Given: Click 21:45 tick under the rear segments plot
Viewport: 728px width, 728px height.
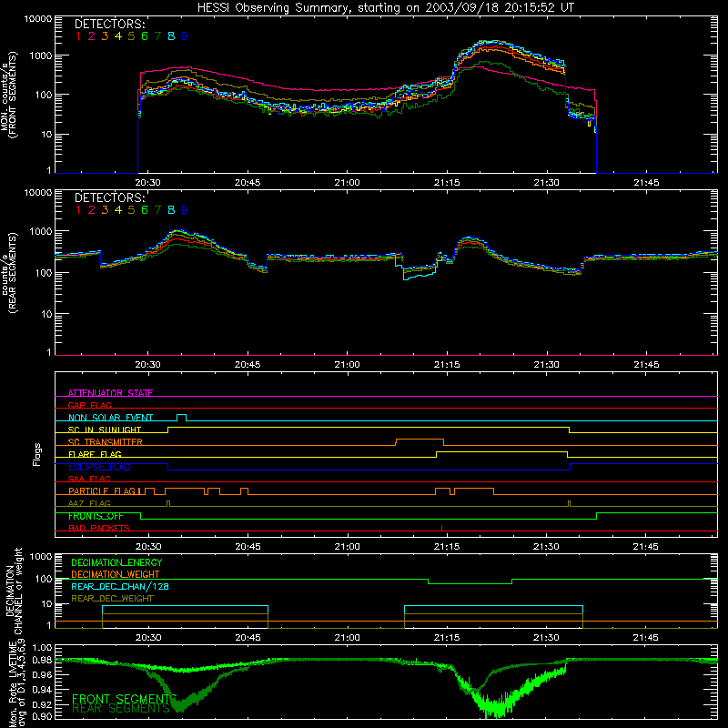Looking at the screenshot, I should coord(646,365).
